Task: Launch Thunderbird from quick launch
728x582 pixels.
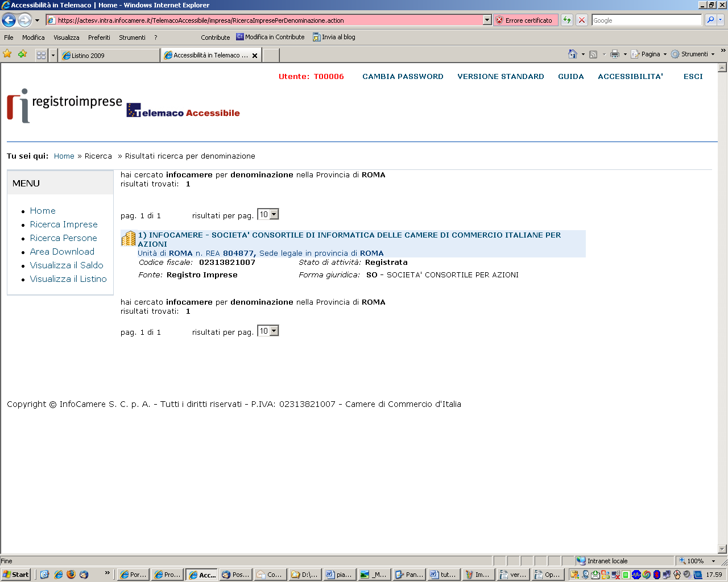Action: click(x=84, y=575)
